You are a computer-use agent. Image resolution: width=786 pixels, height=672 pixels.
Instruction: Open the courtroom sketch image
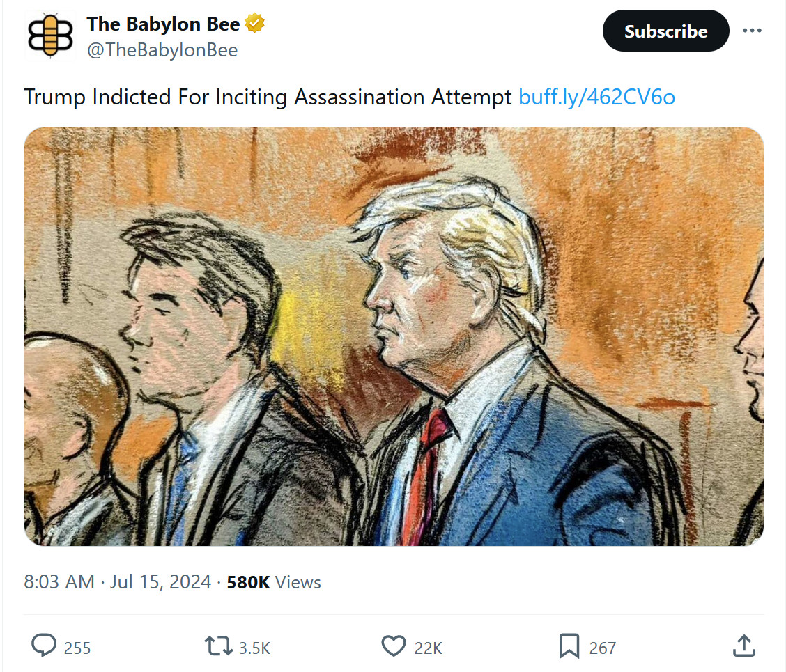tap(394, 336)
